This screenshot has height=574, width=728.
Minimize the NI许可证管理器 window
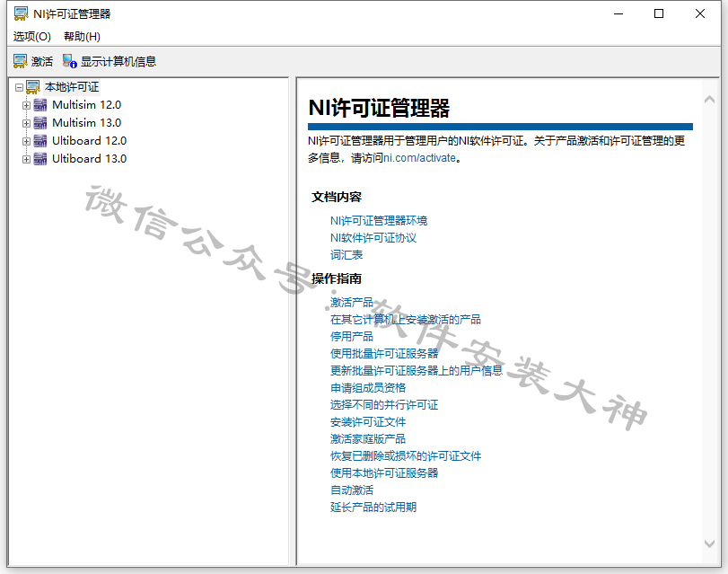tap(618, 14)
